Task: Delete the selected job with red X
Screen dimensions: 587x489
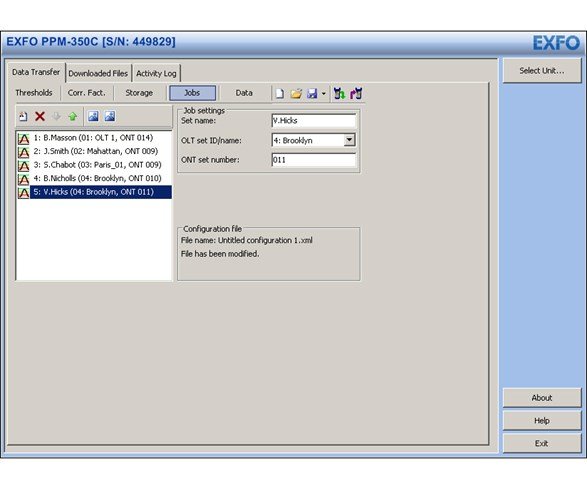Action: 40,116
